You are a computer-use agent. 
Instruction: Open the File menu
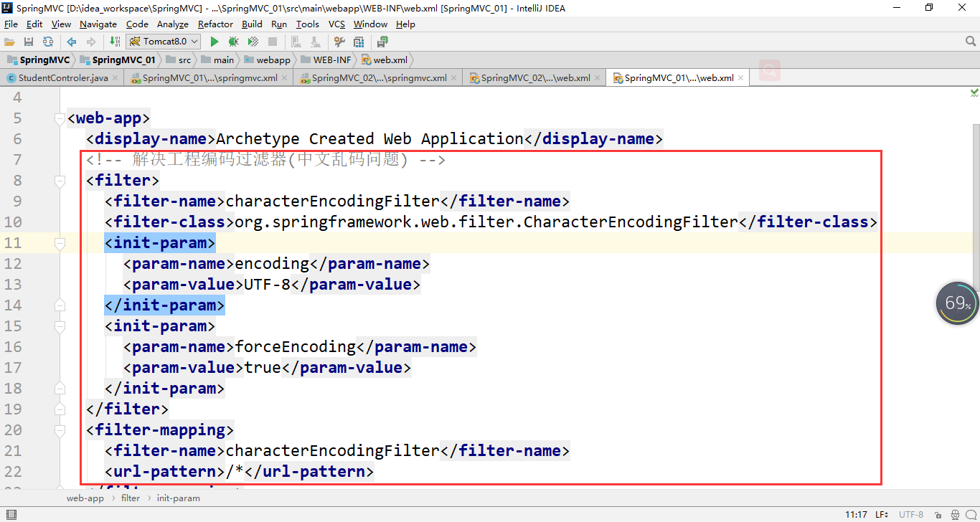click(11, 24)
